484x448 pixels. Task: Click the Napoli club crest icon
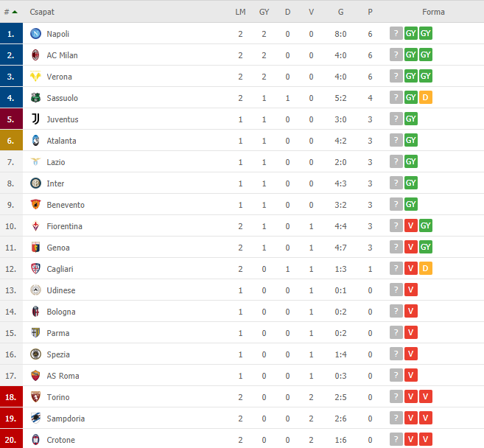[x=36, y=33]
